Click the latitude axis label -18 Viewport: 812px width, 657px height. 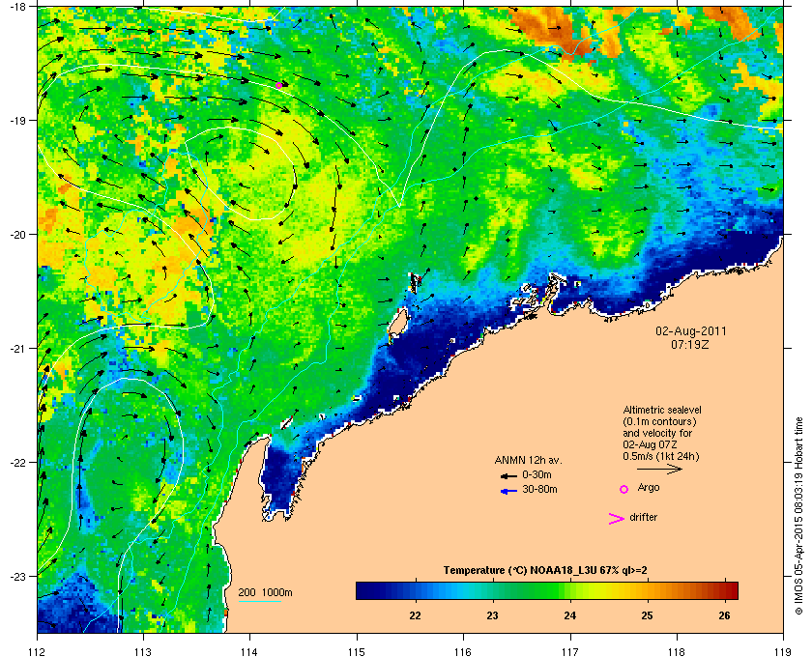[x=16, y=7]
